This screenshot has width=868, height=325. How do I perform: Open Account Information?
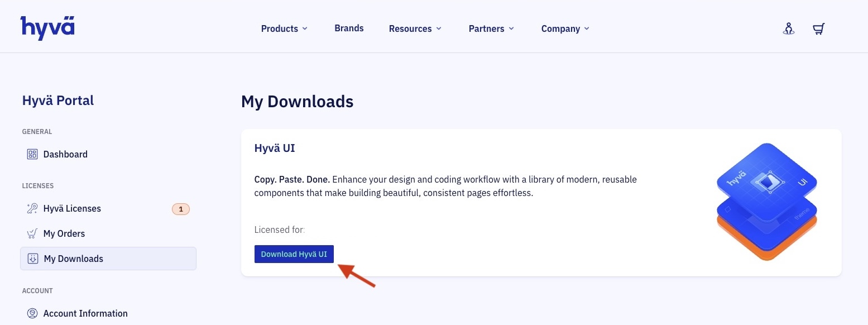(x=85, y=313)
